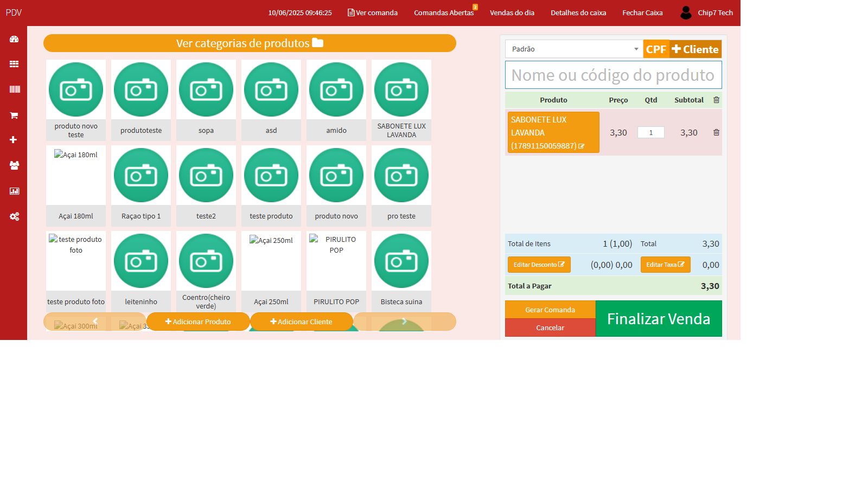The height and width of the screenshot is (488, 868).
Task: Open Comandas Abertas in top menu
Action: pyautogui.click(x=444, y=12)
